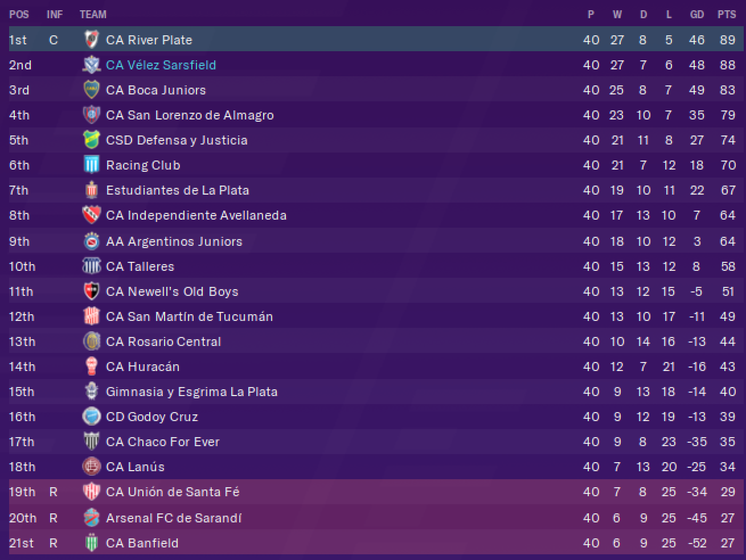
Task: Sort standings by POS column header
Action: coord(19,14)
